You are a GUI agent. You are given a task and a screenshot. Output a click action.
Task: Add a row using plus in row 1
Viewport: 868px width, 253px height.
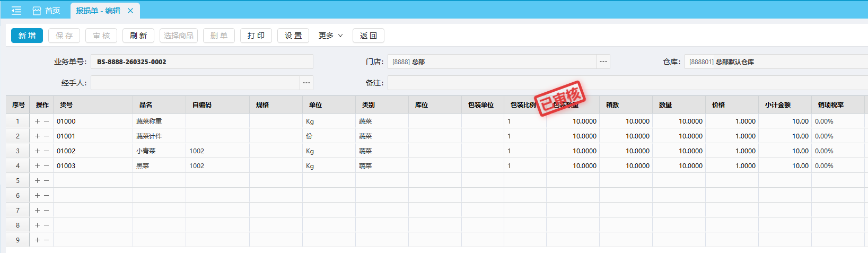tap(37, 121)
